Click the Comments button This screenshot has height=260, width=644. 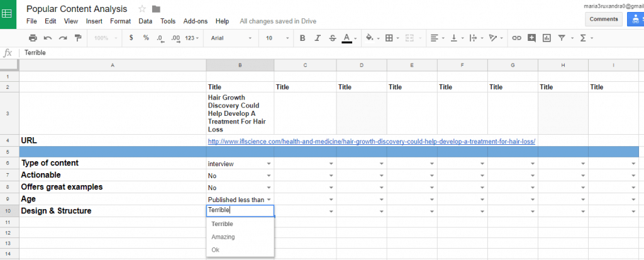tap(603, 19)
